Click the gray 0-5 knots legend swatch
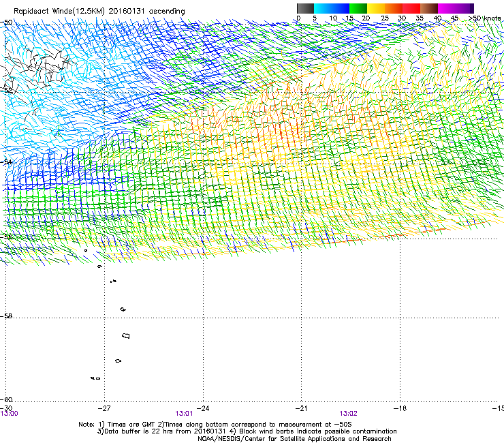This screenshot has height=443, width=504. click(305, 8)
